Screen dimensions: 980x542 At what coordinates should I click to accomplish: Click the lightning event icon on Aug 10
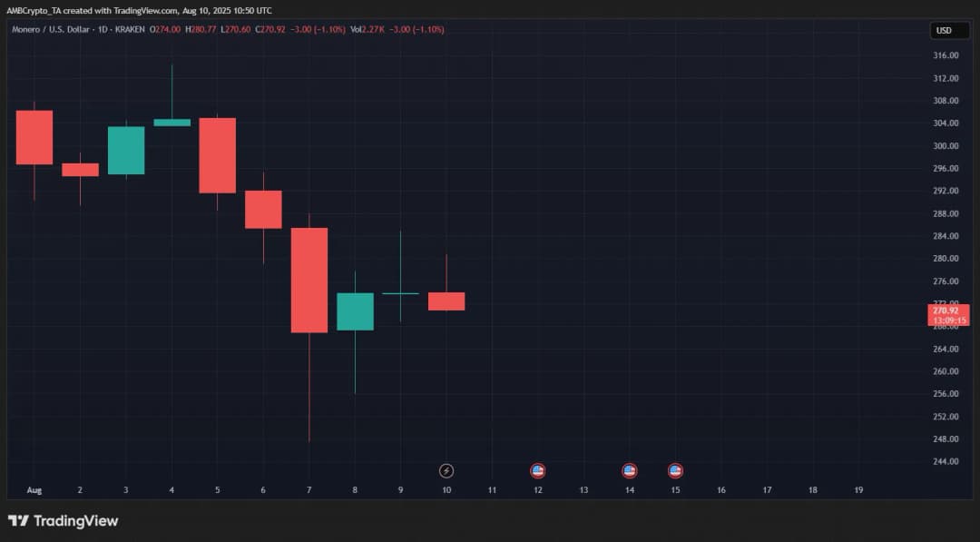click(x=446, y=470)
